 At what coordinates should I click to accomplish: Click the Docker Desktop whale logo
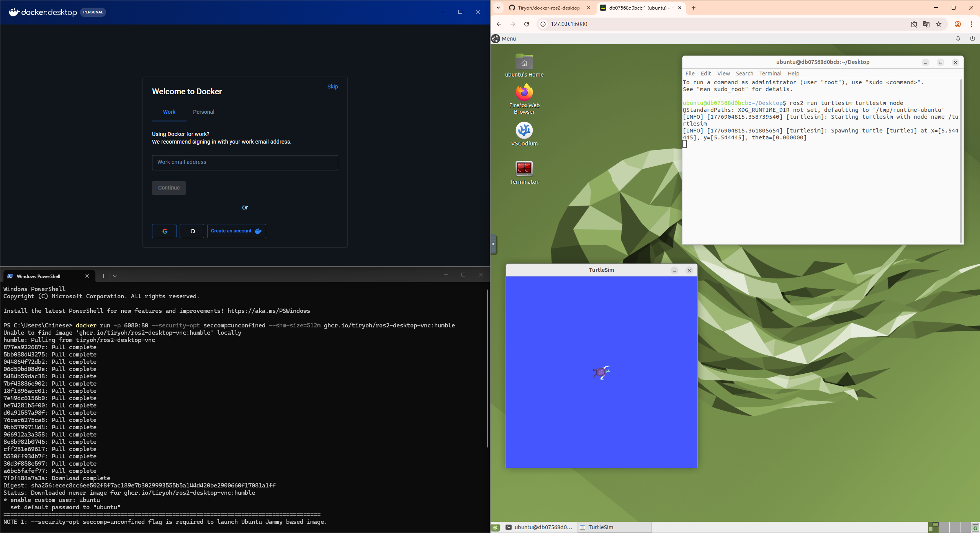[14, 12]
